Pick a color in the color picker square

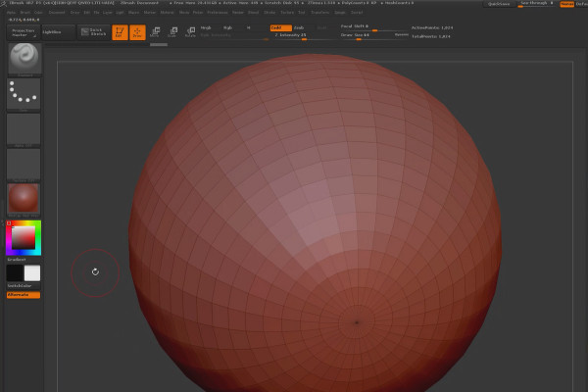point(24,237)
